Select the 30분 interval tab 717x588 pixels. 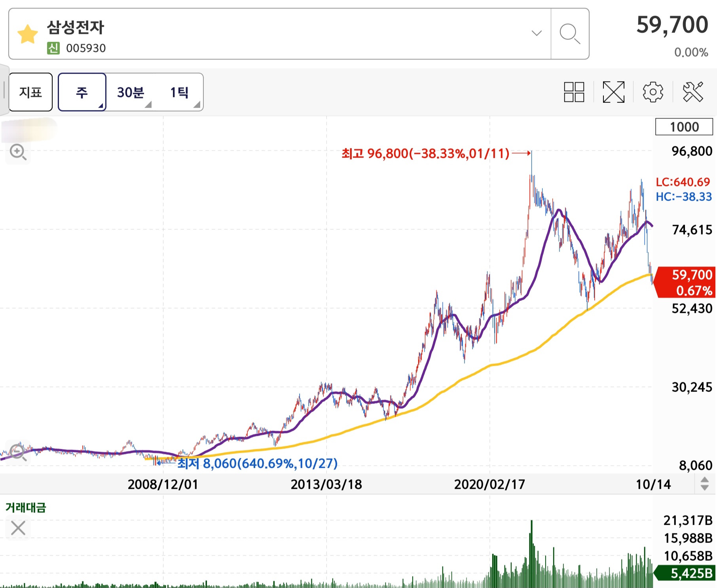pyautogui.click(x=131, y=92)
